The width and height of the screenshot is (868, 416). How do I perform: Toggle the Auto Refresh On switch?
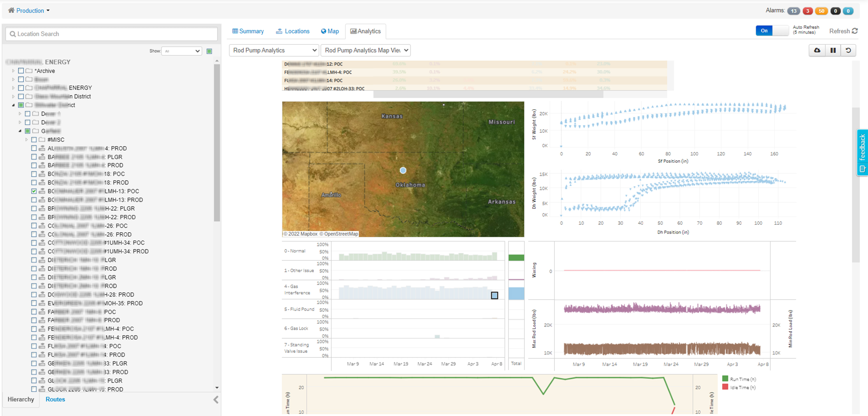click(772, 31)
